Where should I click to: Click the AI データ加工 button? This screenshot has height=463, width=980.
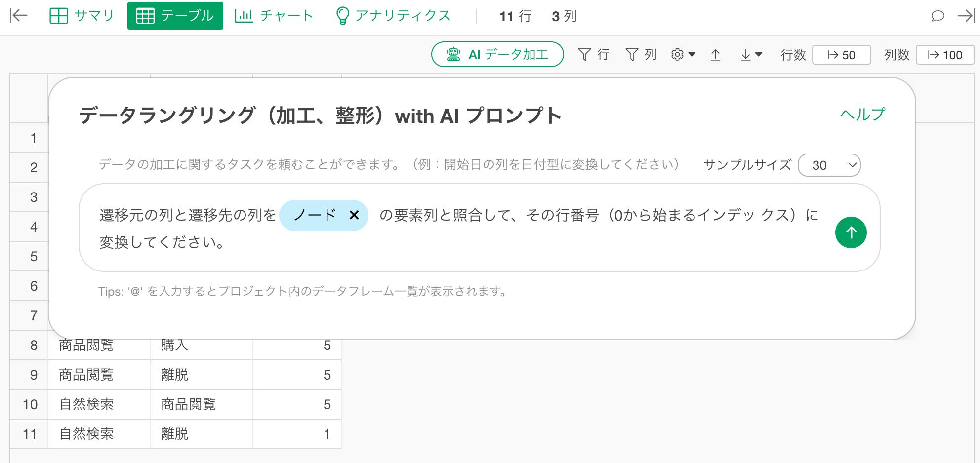coord(497,54)
